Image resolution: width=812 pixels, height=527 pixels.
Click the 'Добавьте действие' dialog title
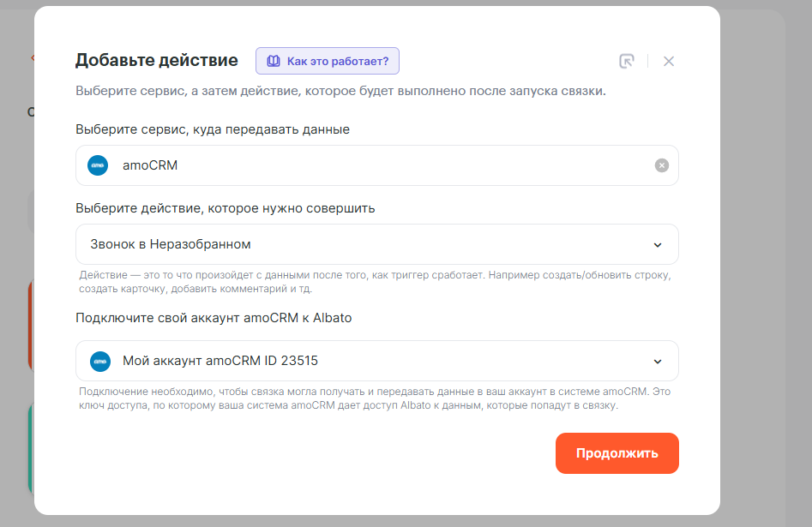(157, 60)
